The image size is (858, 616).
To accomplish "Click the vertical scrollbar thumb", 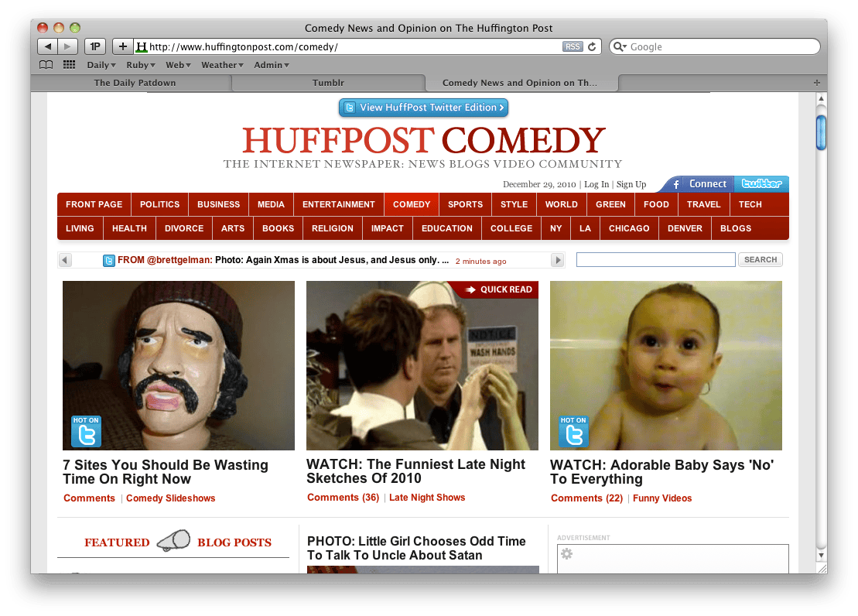I will (821, 132).
